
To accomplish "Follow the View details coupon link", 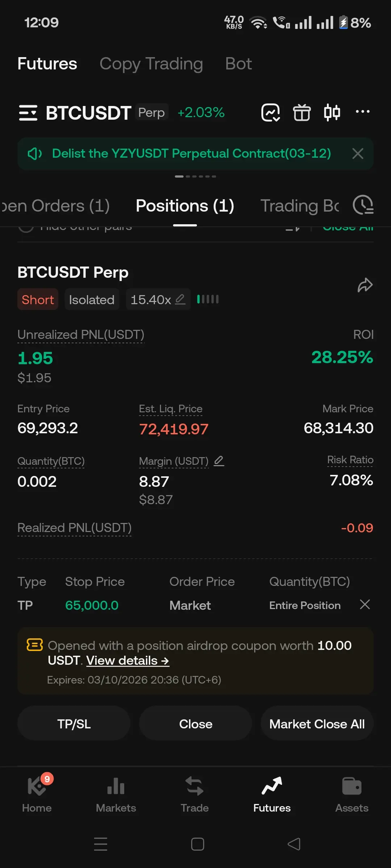I will pos(127,661).
